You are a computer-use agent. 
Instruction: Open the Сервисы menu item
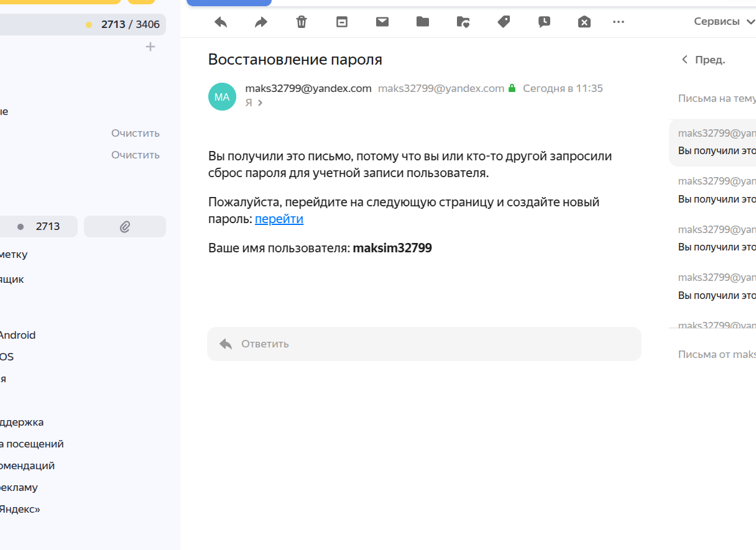(x=715, y=21)
